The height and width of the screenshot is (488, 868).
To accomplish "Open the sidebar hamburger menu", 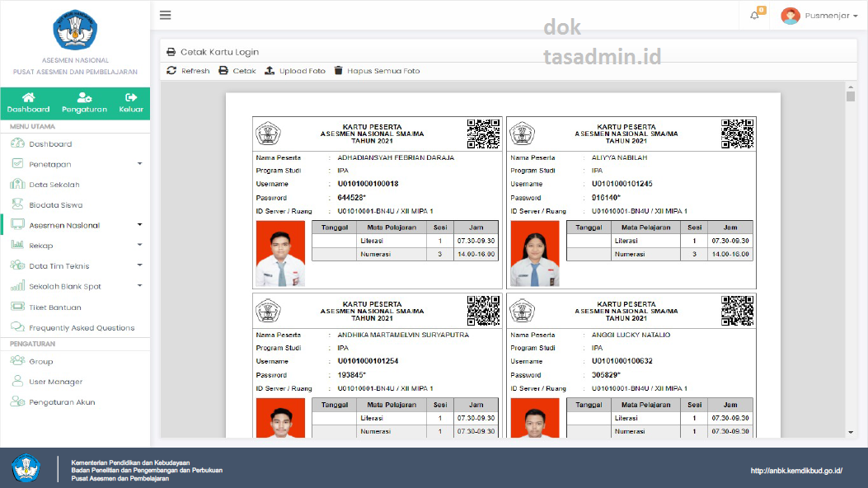I will 164,14.
